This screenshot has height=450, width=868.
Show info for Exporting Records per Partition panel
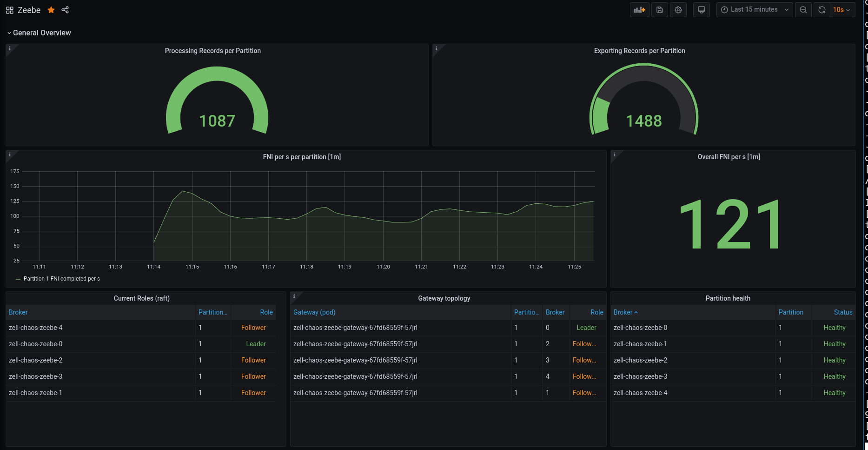click(437, 48)
